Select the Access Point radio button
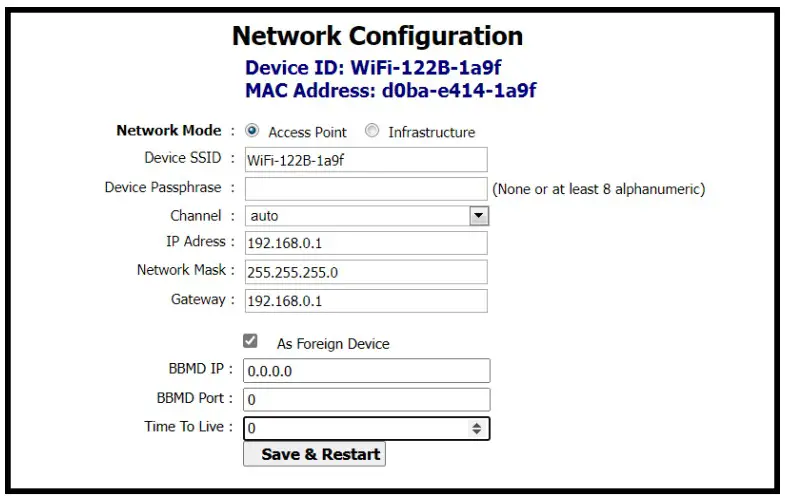 (252, 131)
